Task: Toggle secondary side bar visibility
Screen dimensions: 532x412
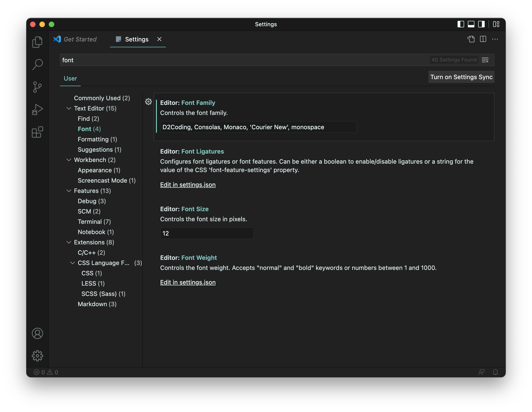Action: [x=481, y=24]
